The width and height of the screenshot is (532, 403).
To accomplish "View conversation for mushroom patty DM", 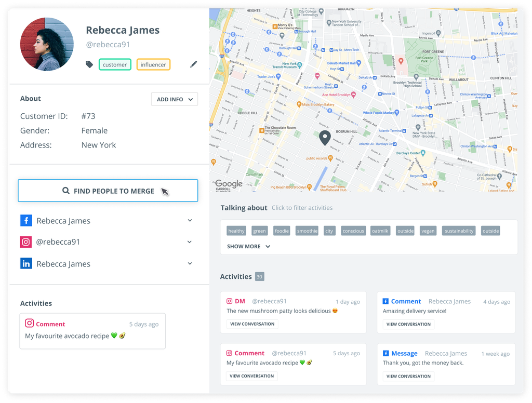I will pyautogui.click(x=252, y=324).
